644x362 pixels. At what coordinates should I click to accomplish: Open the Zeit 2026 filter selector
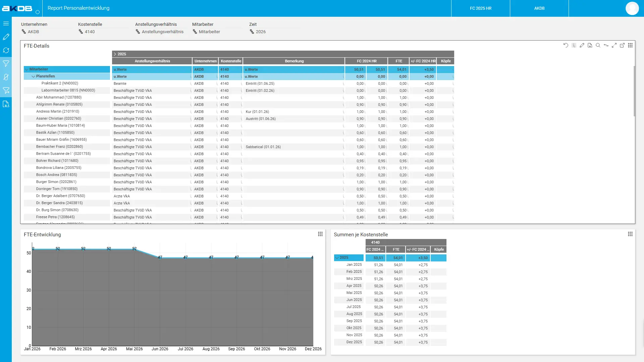[x=260, y=32]
